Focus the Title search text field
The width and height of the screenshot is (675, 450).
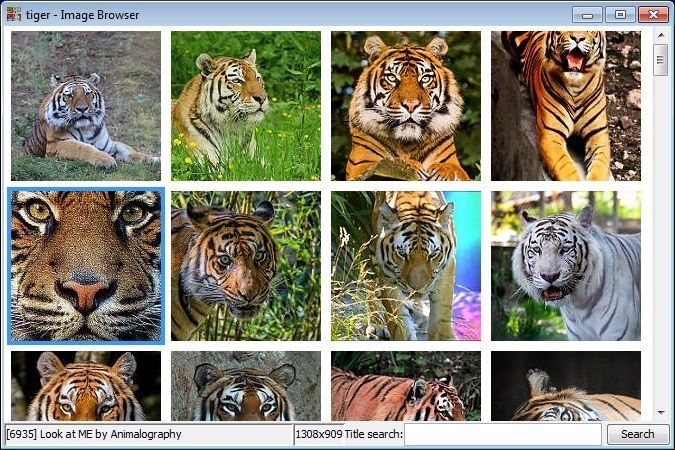[x=502, y=434]
